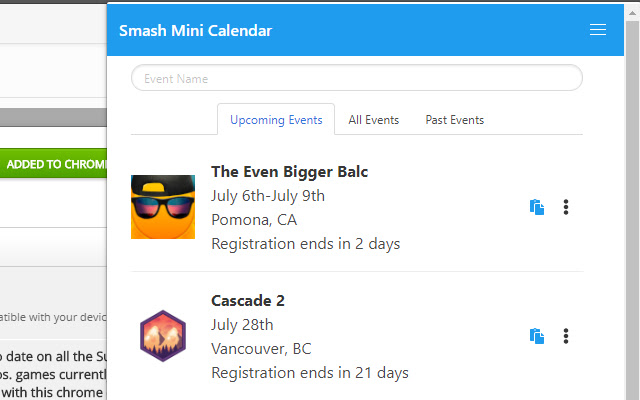Click Registration ends in 21 days text
Screen dimensions: 640x400
[310, 373]
